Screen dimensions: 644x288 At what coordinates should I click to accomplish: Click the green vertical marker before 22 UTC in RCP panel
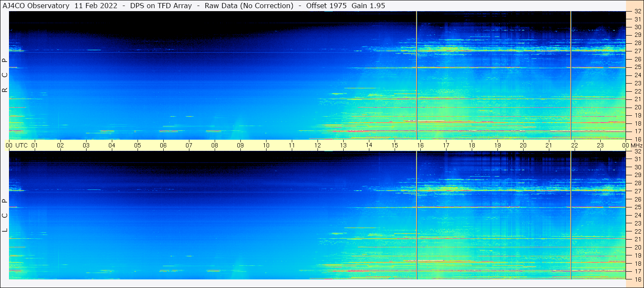[x=571, y=75]
